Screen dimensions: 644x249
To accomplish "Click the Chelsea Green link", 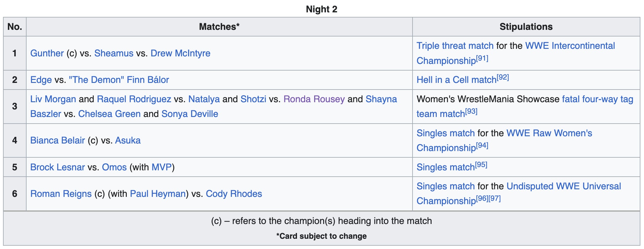I will 109,114.
